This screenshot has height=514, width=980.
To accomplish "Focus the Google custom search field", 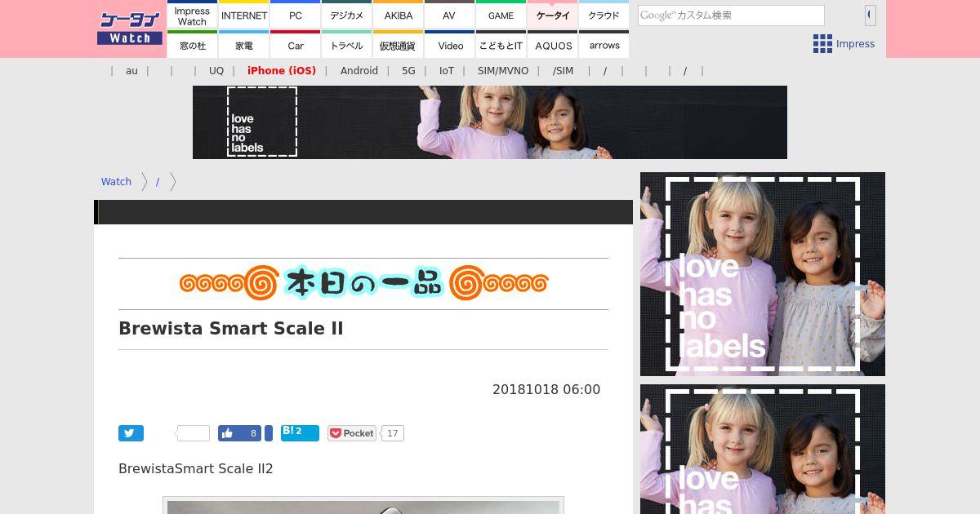I will (x=731, y=16).
